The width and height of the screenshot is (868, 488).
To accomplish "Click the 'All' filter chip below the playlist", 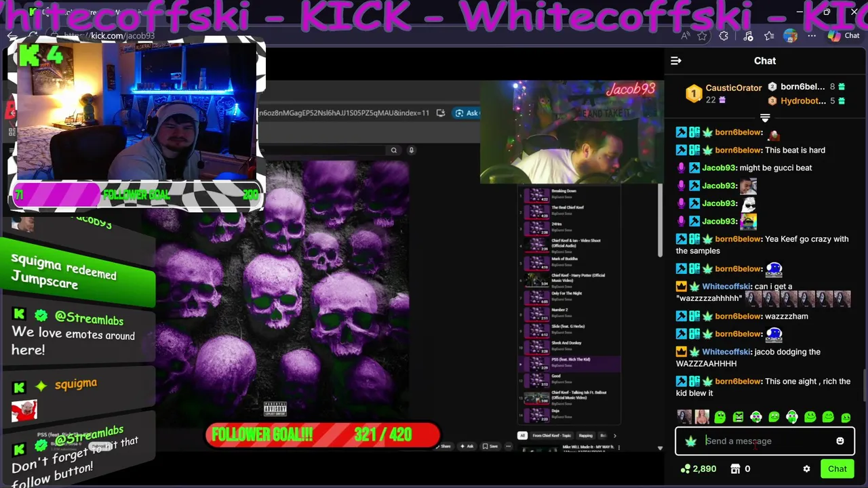I will 522,436.
